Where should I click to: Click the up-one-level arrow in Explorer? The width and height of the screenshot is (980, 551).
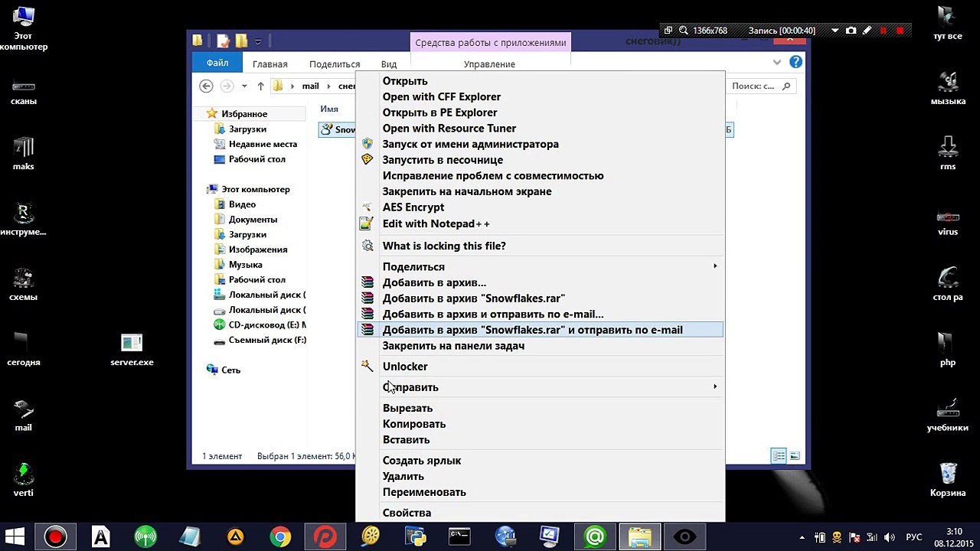260,86
